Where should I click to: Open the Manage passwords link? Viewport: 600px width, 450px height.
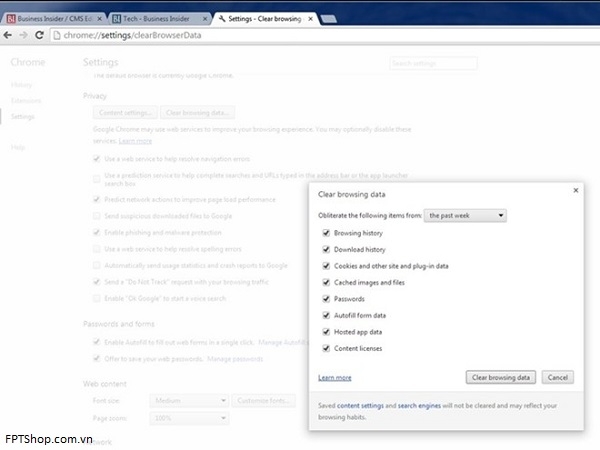(235, 359)
